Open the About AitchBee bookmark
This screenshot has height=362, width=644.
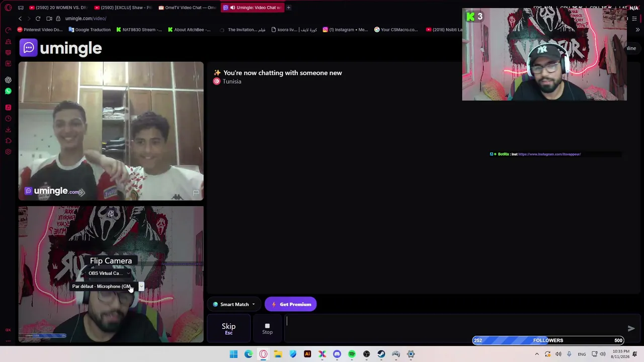(189, 30)
